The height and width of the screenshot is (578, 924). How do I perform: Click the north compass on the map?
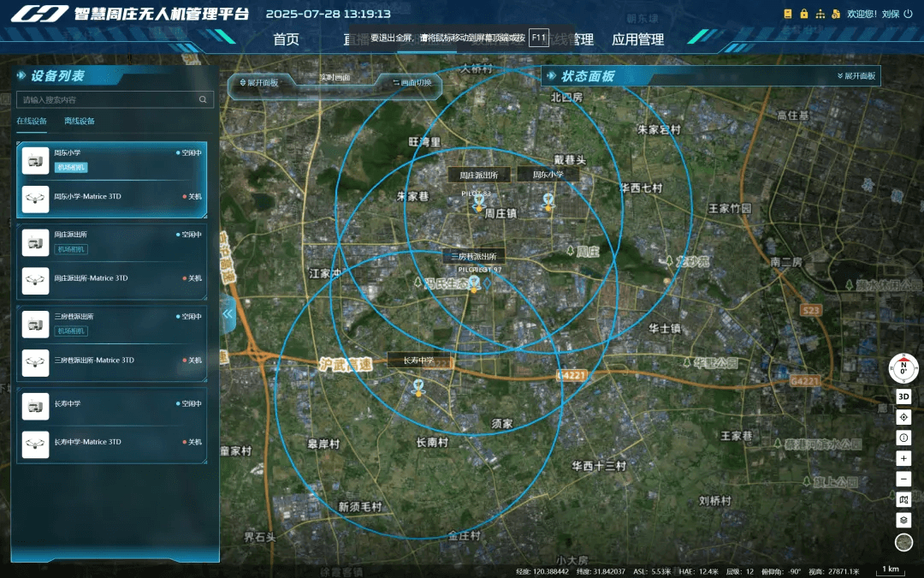903,368
